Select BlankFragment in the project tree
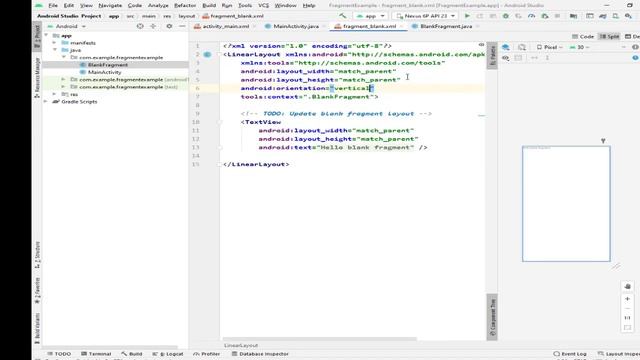Screen dimensions: 640x360 (x=108, y=64)
